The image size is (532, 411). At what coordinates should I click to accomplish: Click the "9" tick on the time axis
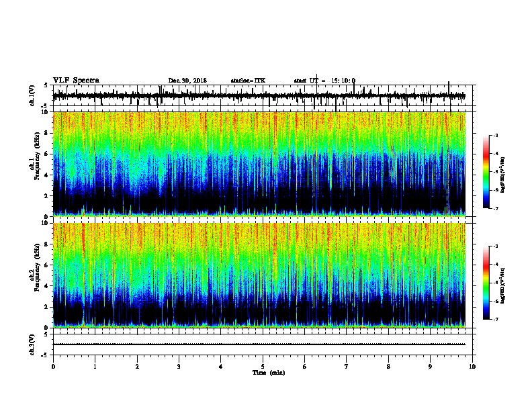430,367
